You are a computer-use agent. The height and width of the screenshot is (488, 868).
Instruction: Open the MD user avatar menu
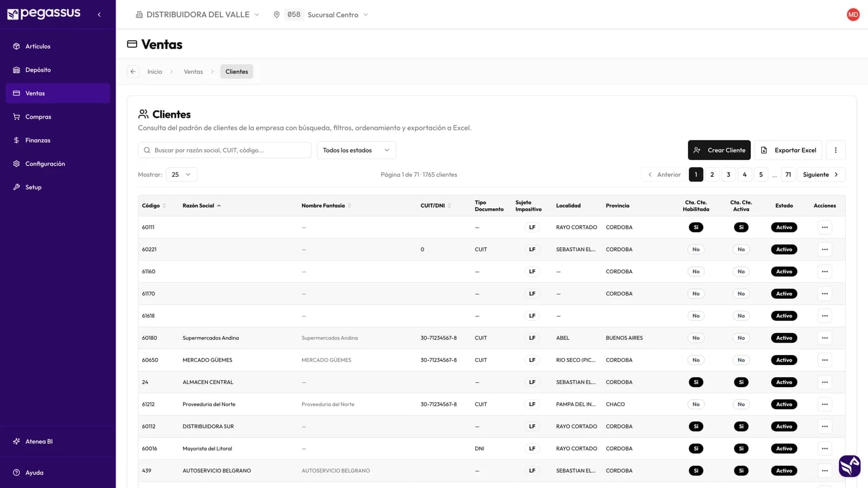point(853,15)
